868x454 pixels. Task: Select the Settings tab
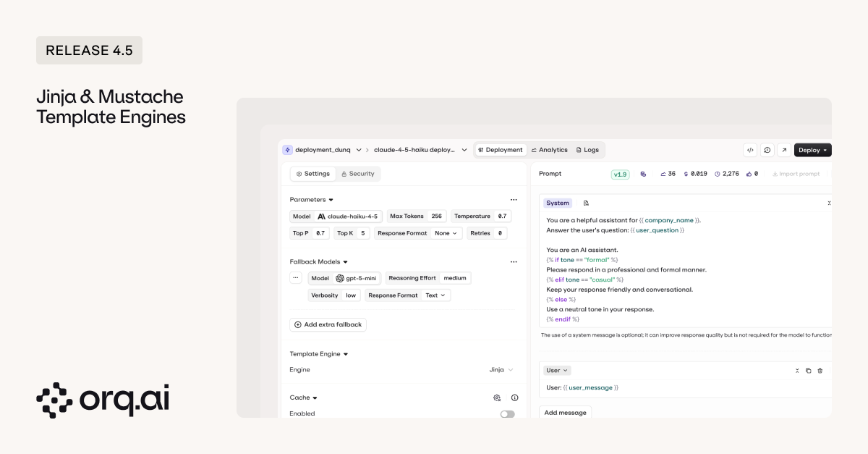(313, 174)
